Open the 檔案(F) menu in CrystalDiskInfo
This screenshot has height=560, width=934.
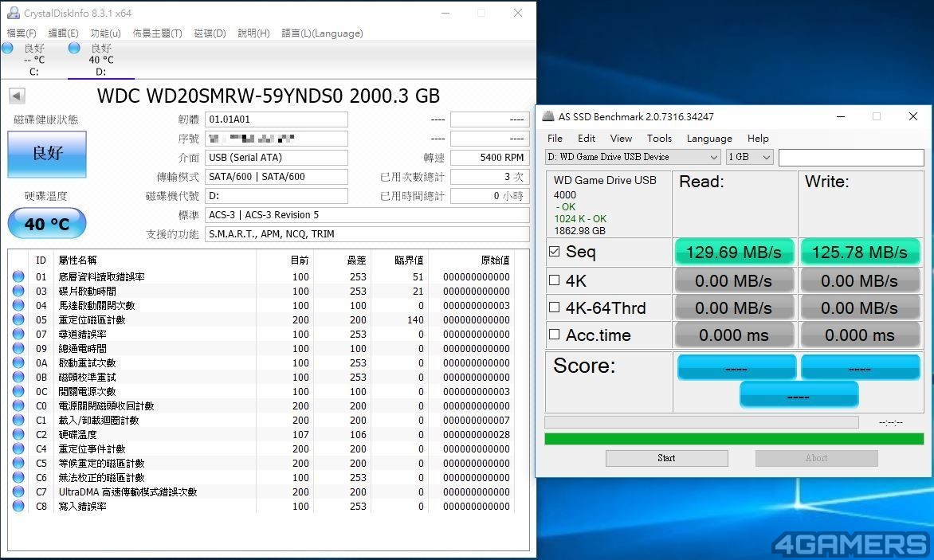tap(22, 33)
